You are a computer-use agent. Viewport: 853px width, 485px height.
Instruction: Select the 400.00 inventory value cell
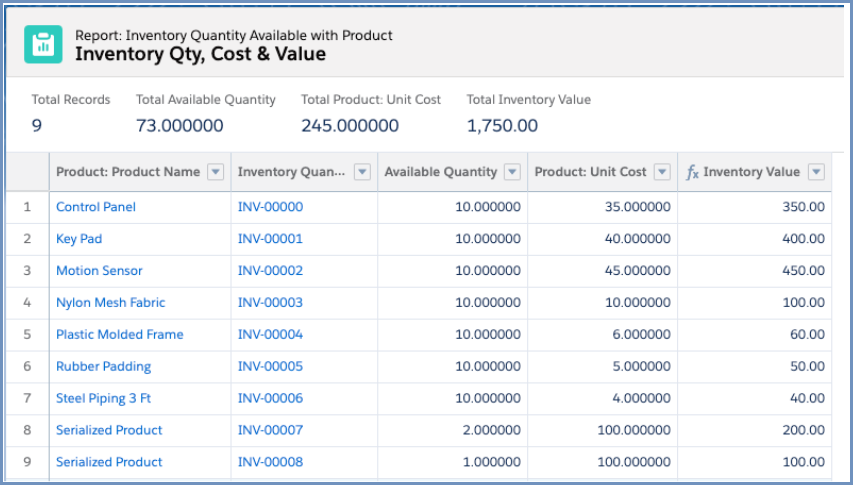[x=754, y=239]
